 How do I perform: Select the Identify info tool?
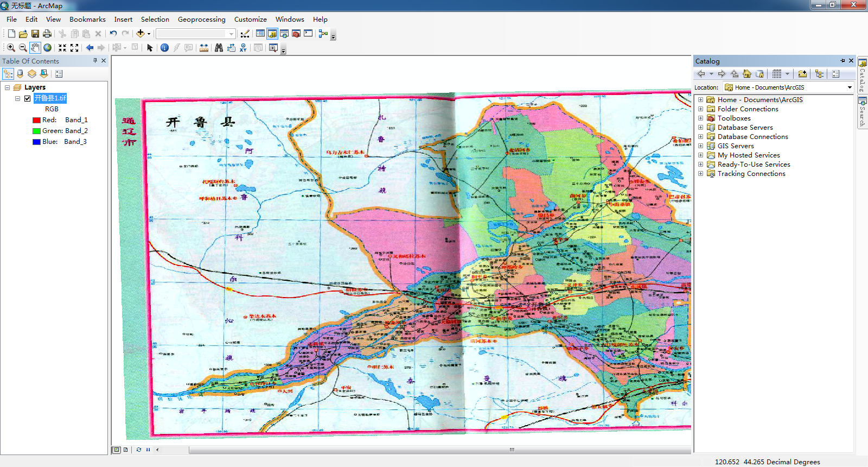tap(165, 48)
